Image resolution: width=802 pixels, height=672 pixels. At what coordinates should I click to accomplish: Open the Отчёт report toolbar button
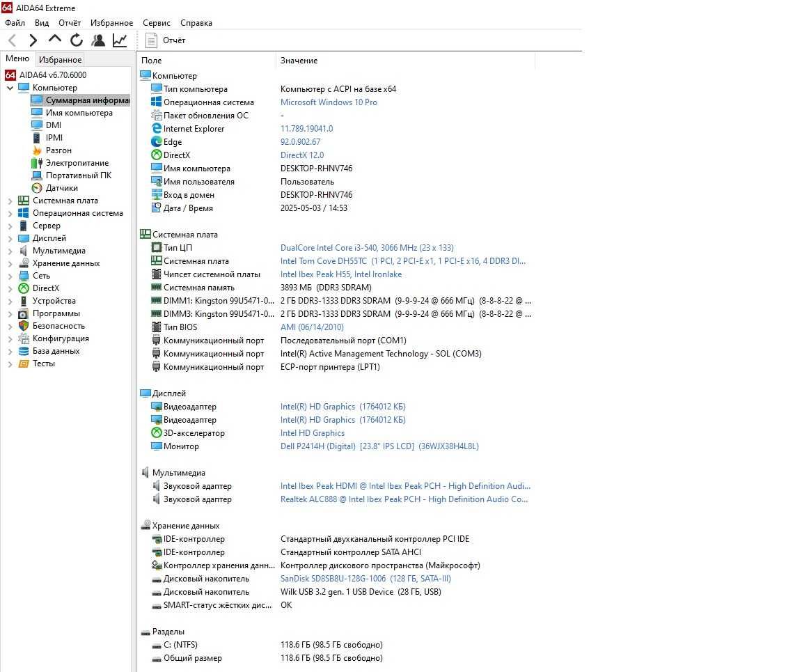click(x=166, y=40)
